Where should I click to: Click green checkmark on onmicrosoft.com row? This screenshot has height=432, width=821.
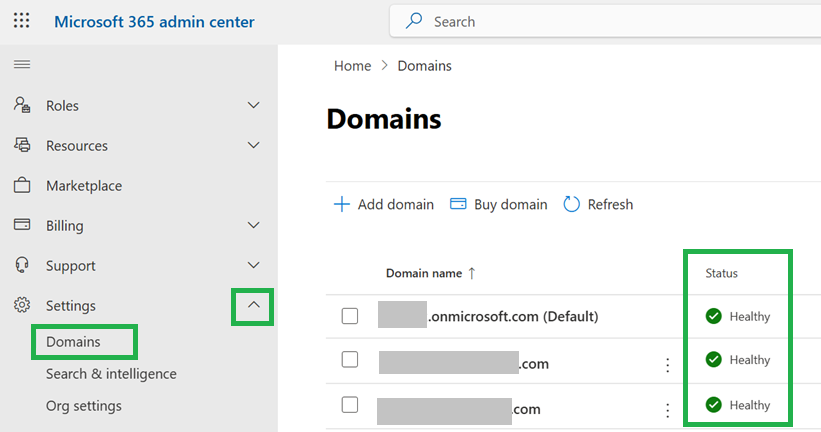point(714,316)
